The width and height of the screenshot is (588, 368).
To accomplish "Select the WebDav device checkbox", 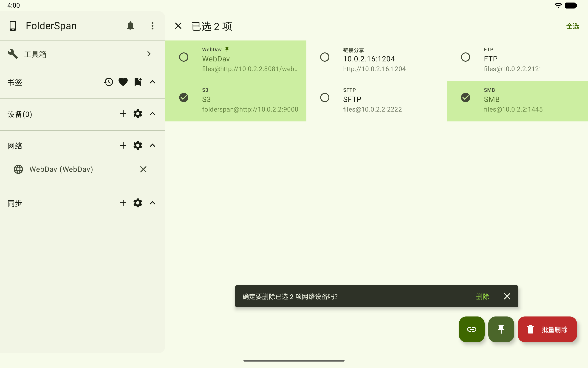I will 184,57.
